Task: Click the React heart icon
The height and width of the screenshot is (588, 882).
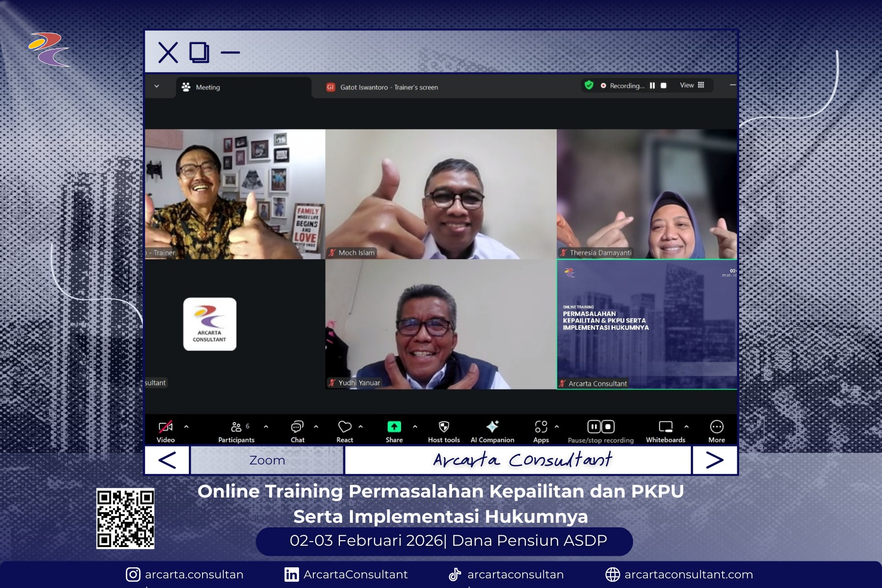Action: tap(345, 427)
